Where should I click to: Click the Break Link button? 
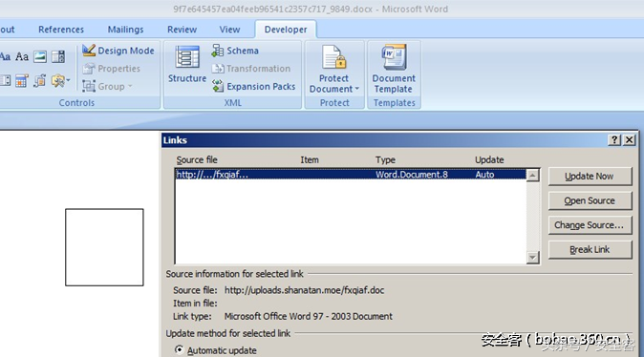click(x=590, y=249)
